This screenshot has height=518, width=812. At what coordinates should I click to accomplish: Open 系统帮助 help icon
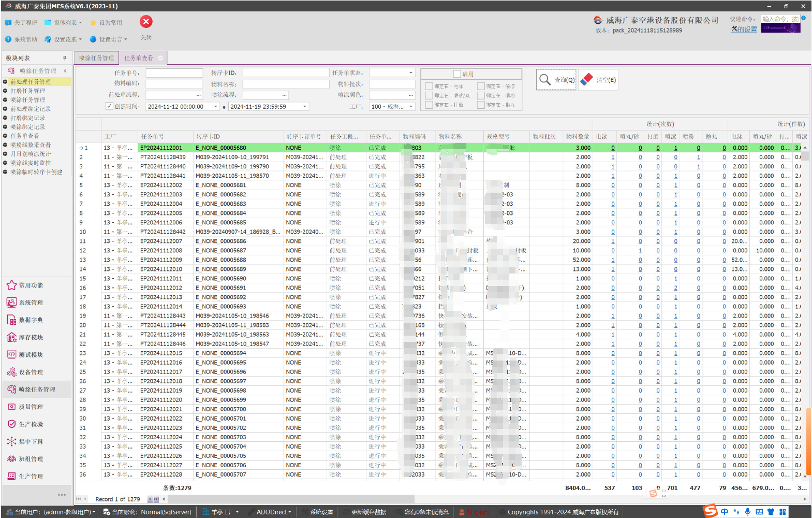(x=8, y=39)
